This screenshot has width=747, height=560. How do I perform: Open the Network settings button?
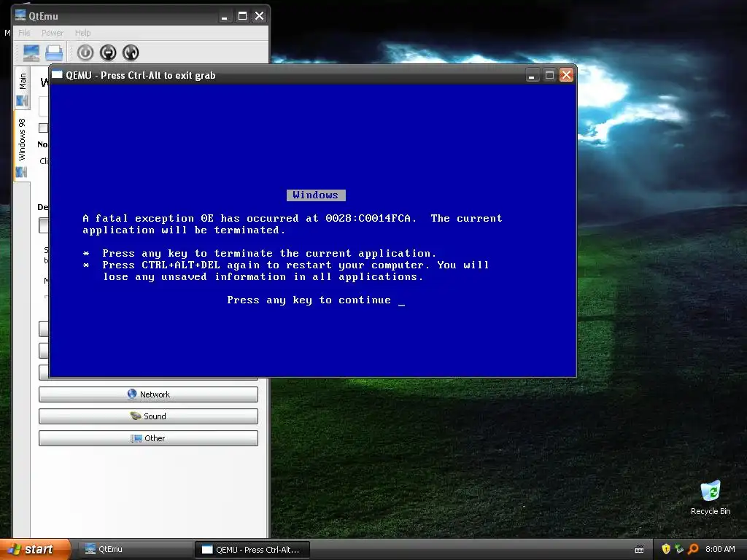(148, 394)
